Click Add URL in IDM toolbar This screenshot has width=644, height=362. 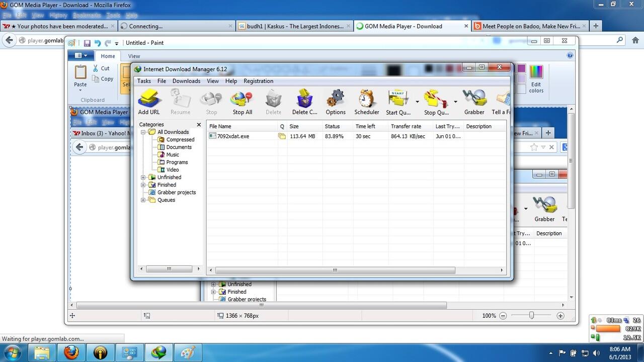click(149, 102)
